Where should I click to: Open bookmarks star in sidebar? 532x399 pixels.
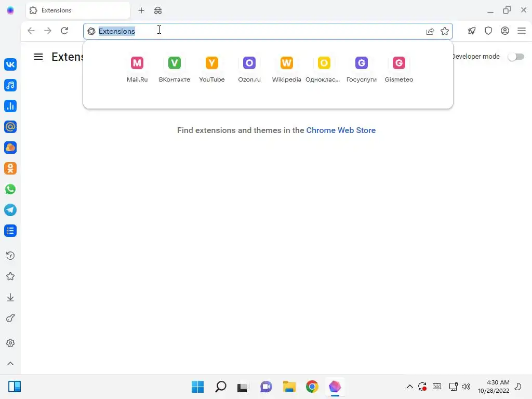click(10, 276)
